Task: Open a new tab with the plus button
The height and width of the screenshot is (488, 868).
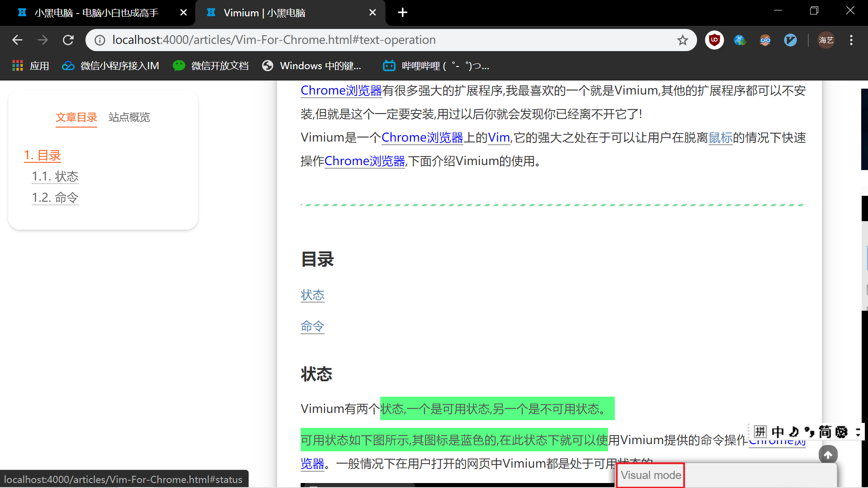Action: click(402, 13)
